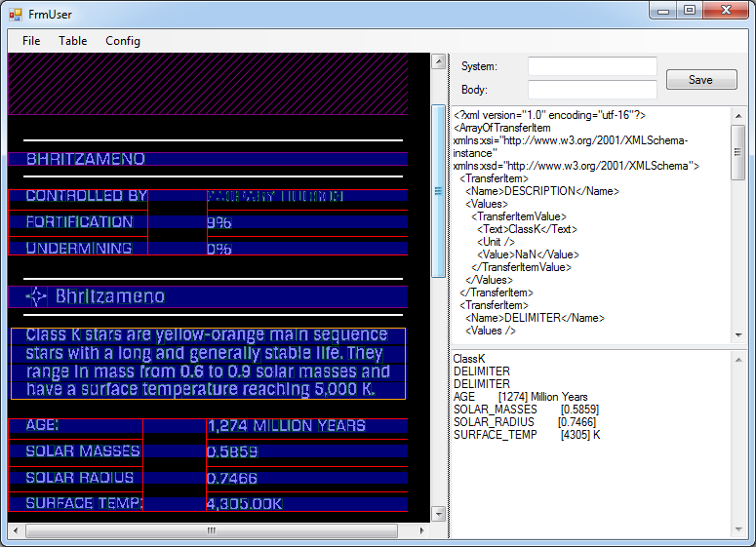Viewport: 756px width, 547px height.
Task: Click the image panel horizontal scrollbar thumb
Action: click(211, 530)
